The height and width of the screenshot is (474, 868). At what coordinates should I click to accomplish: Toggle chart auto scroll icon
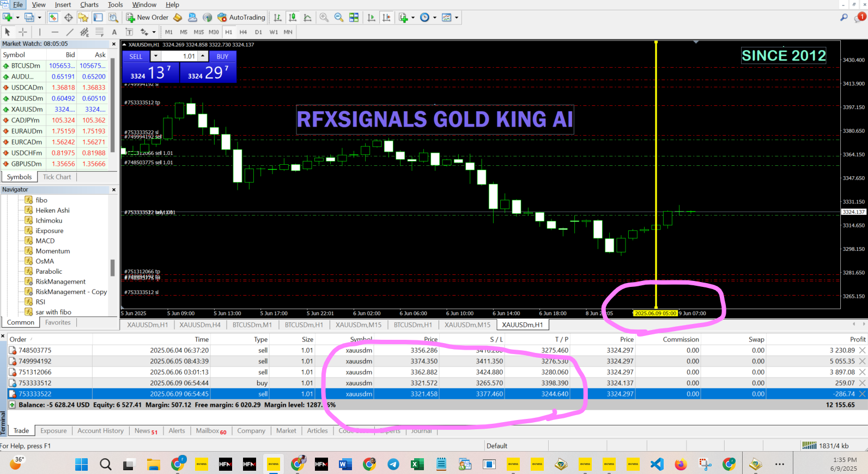372,17
